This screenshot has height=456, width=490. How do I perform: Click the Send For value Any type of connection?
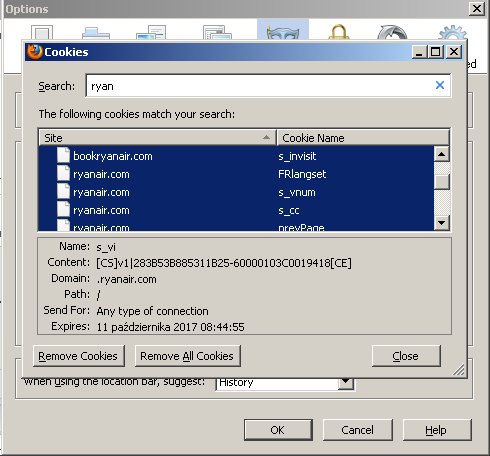click(x=152, y=311)
